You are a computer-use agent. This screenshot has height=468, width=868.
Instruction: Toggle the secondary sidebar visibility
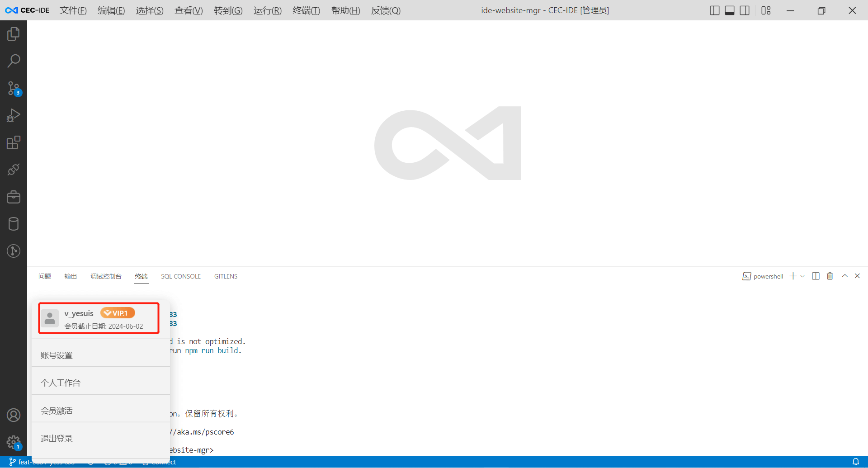745,10
